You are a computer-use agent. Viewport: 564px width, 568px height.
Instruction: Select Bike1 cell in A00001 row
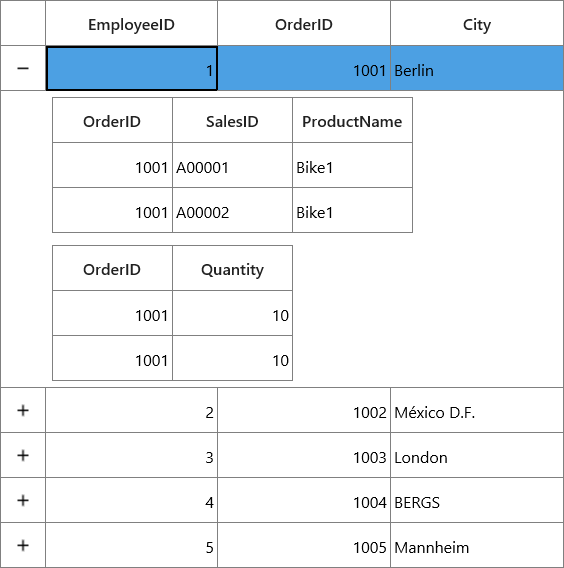click(352, 165)
